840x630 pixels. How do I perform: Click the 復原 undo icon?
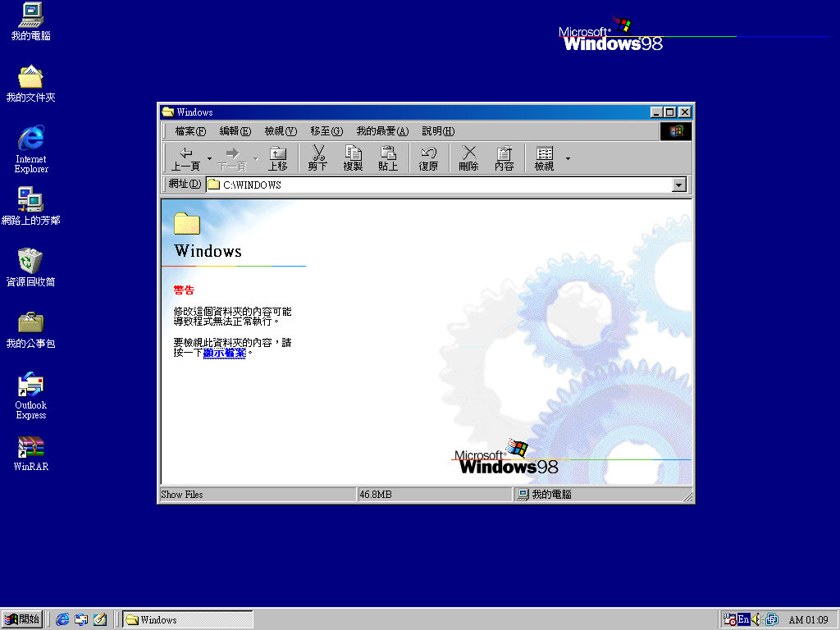pos(428,158)
